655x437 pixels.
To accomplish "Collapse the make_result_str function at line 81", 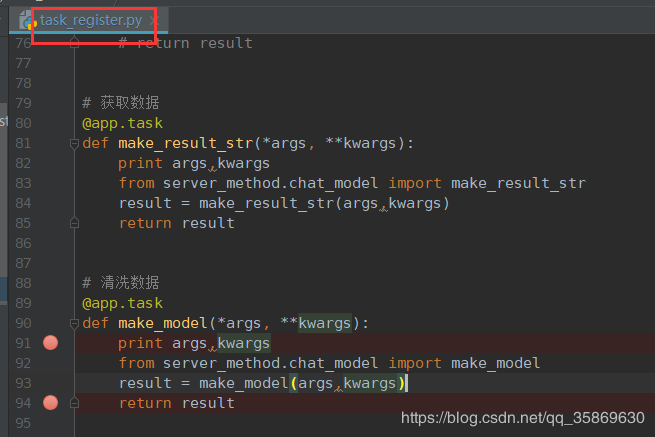I will [x=74, y=144].
